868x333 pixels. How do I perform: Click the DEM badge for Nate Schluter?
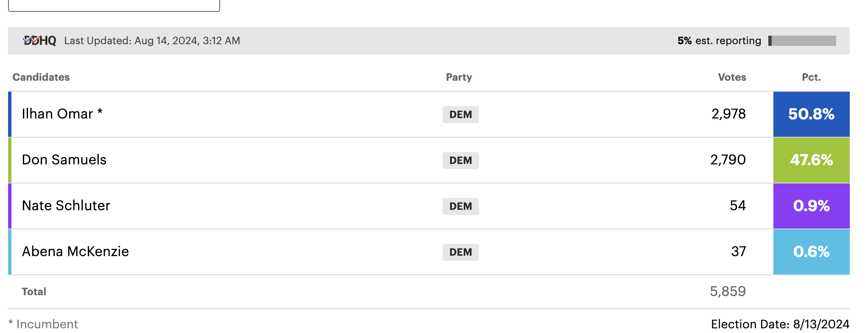[x=460, y=206]
